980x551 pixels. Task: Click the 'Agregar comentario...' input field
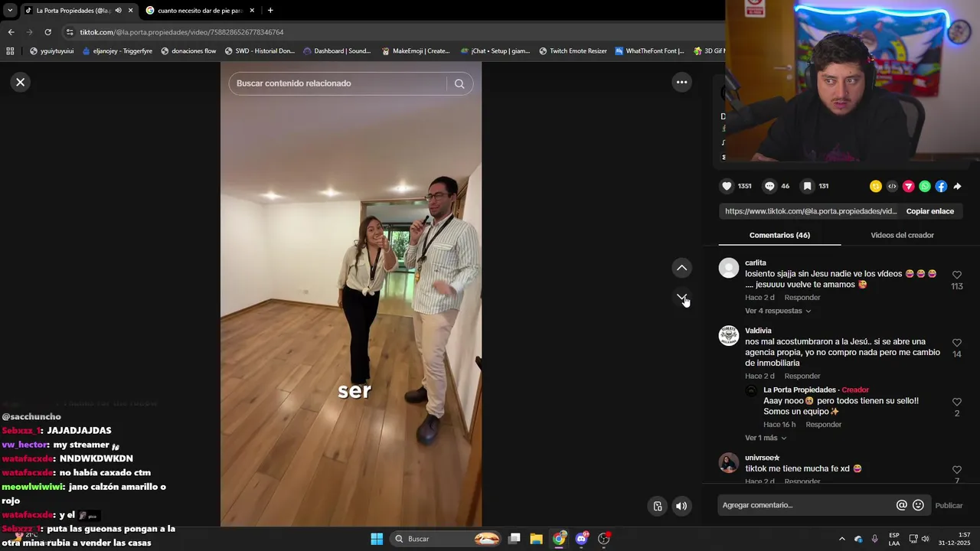(806, 505)
